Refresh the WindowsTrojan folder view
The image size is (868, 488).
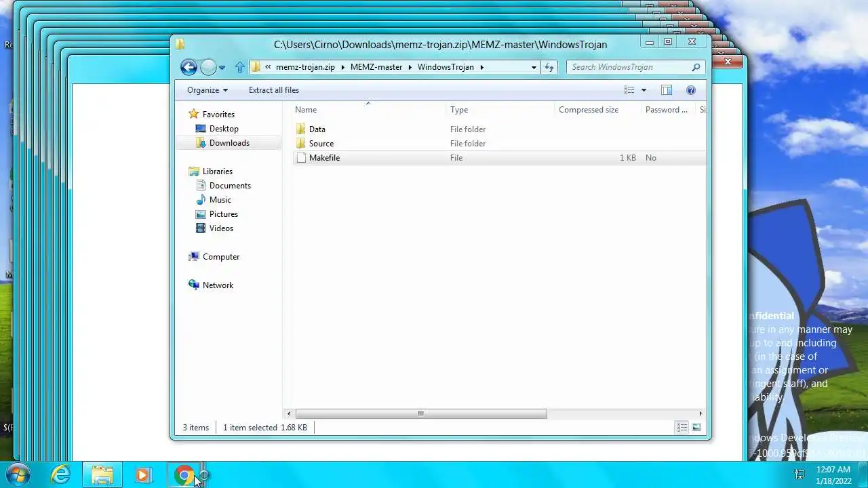tap(549, 67)
